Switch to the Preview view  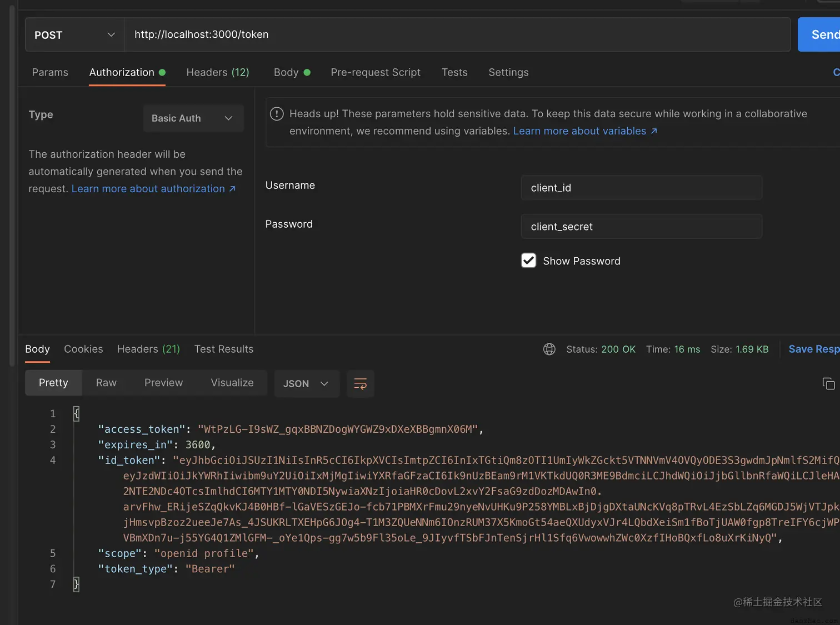tap(163, 383)
